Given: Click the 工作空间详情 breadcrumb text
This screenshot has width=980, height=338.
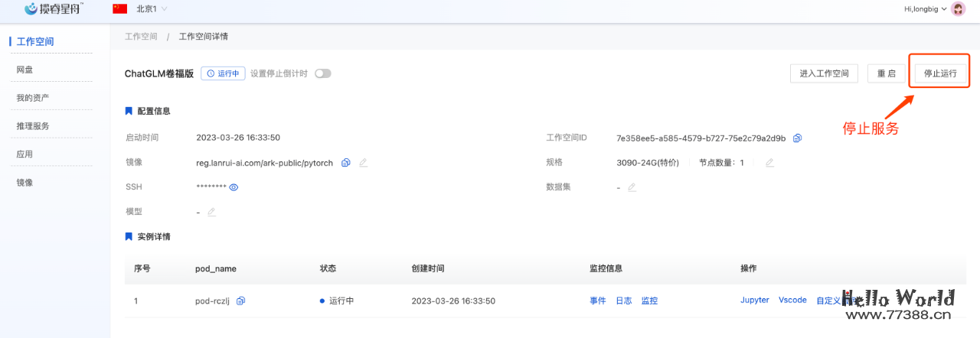Looking at the screenshot, I should coord(203,36).
